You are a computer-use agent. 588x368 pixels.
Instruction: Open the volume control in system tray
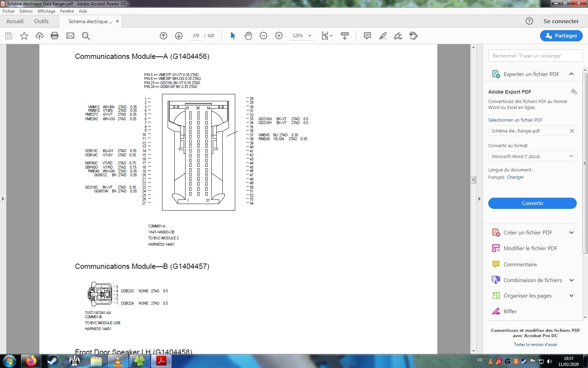[549, 361]
